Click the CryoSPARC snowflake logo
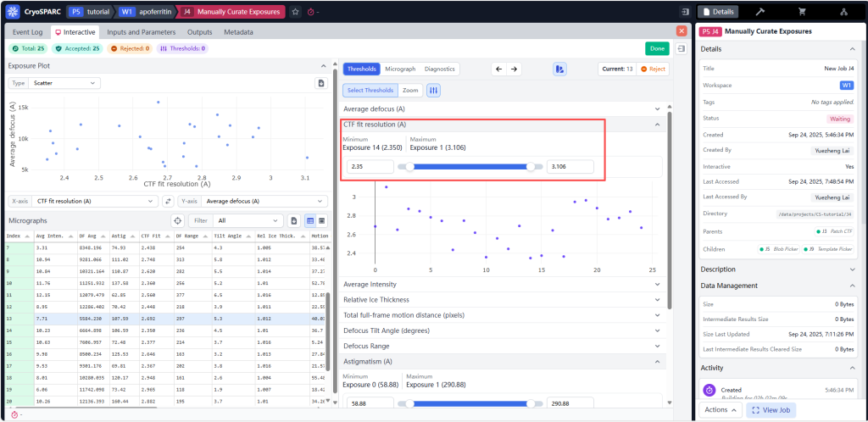The image size is (868, 422). point(13,12)
